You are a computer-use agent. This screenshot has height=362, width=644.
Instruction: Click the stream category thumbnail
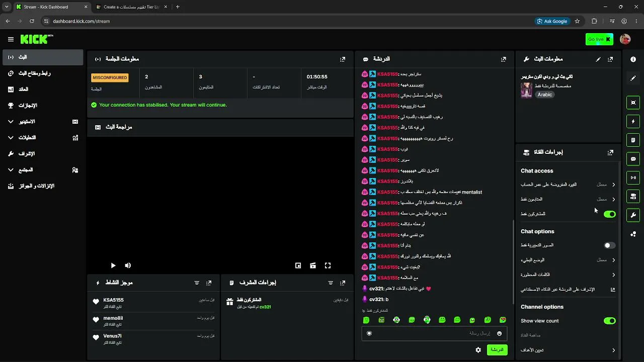point(526,90)
